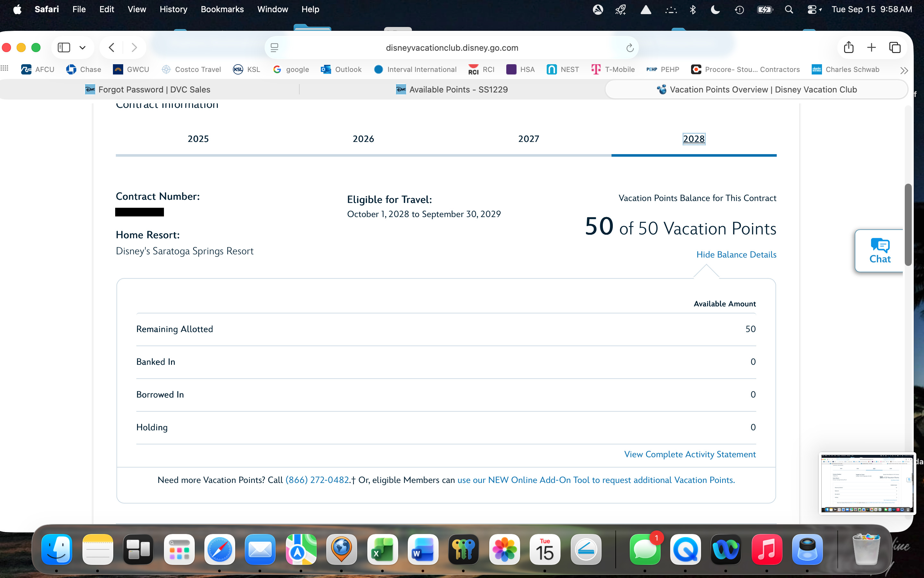Select Vacation Points Overview tab
The width and height of the screenshot is (924, 578).
click(x=757, y=90)
